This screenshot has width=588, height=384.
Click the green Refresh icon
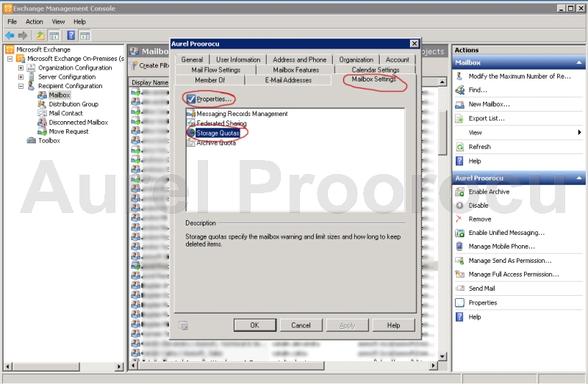(459, 147)
